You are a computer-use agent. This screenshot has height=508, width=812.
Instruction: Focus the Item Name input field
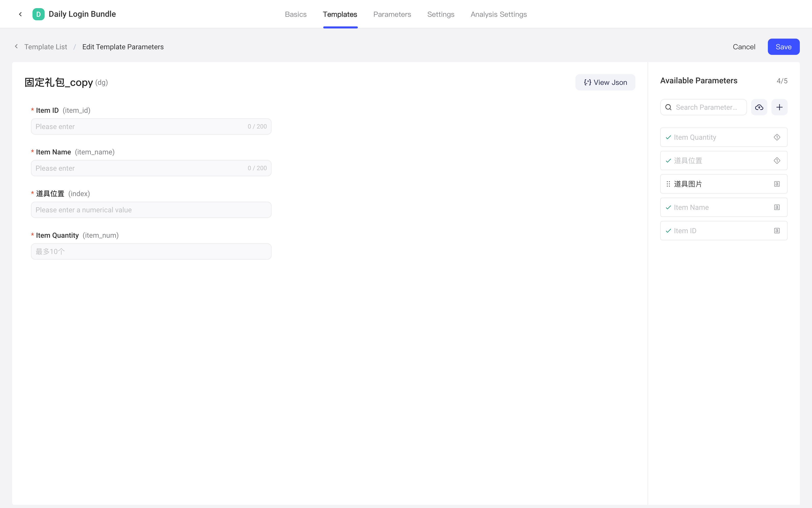[x=151, y=168]
